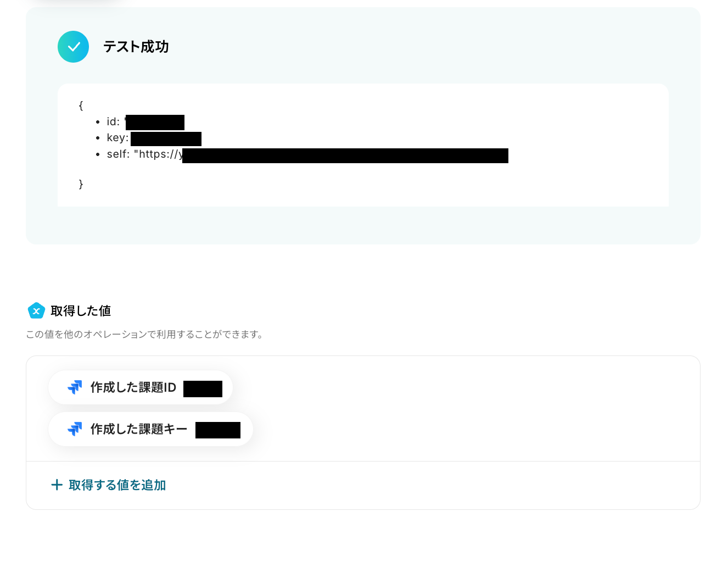Select the 作成した課題キー value chip

click(x=150, y=429)
